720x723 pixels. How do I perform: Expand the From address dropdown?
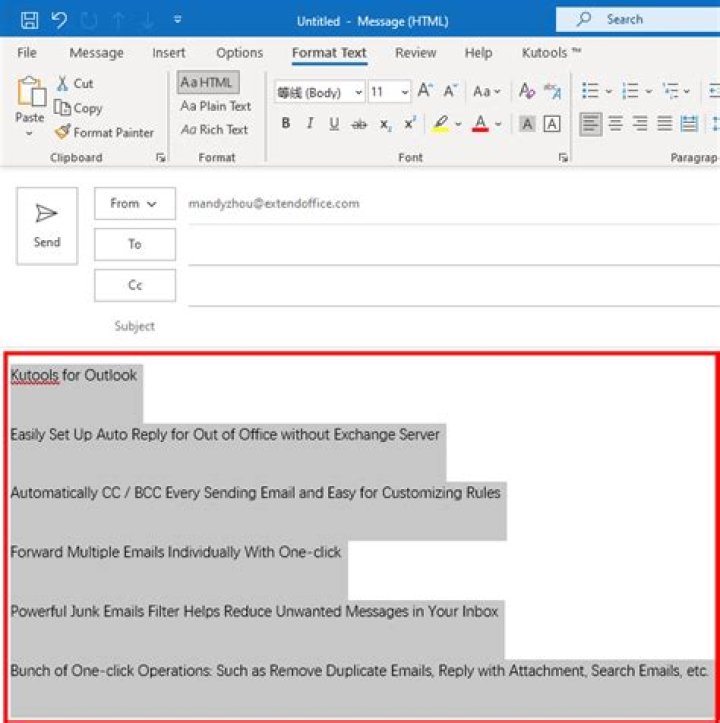(135, 203)
